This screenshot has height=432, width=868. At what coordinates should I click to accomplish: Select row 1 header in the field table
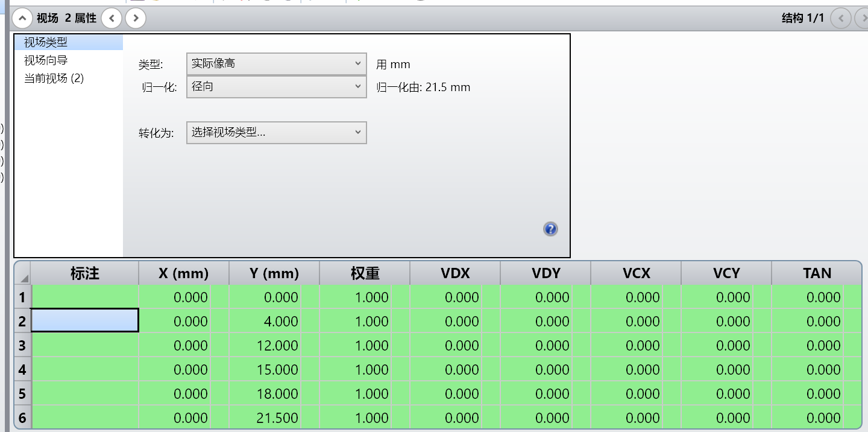(22, 297)
